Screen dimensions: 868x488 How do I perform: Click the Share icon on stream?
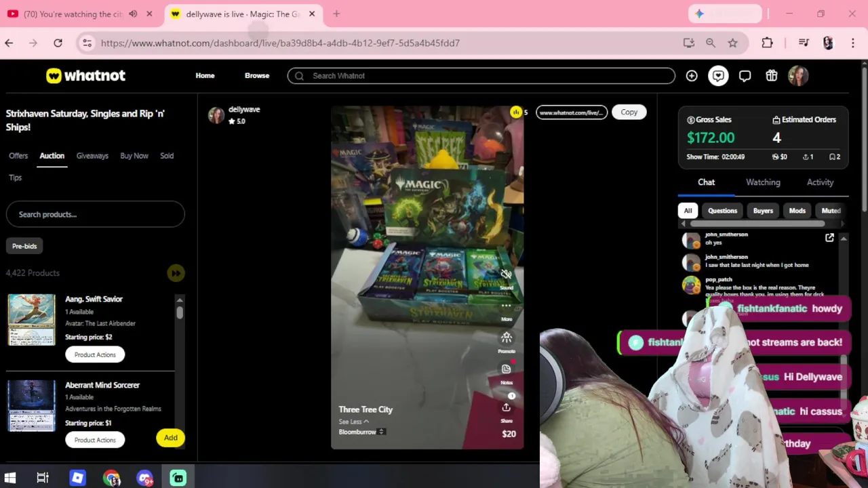point(506,407)
